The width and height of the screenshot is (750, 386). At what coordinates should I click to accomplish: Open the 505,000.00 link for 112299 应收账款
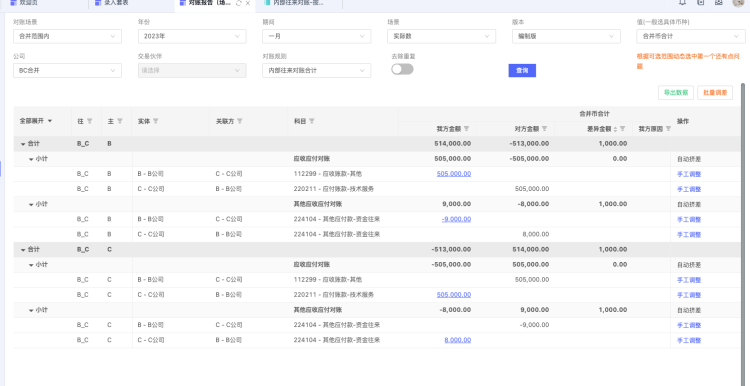click(x=453, y=174)
